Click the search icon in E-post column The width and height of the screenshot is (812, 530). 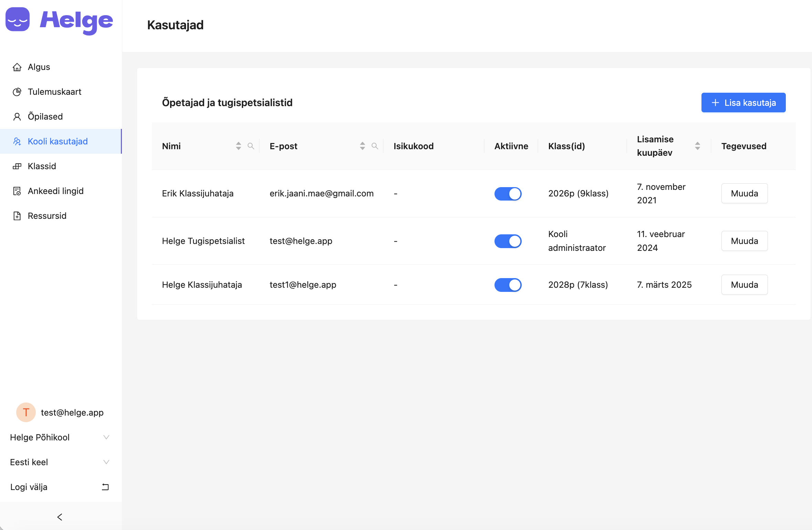pos(375,146)
